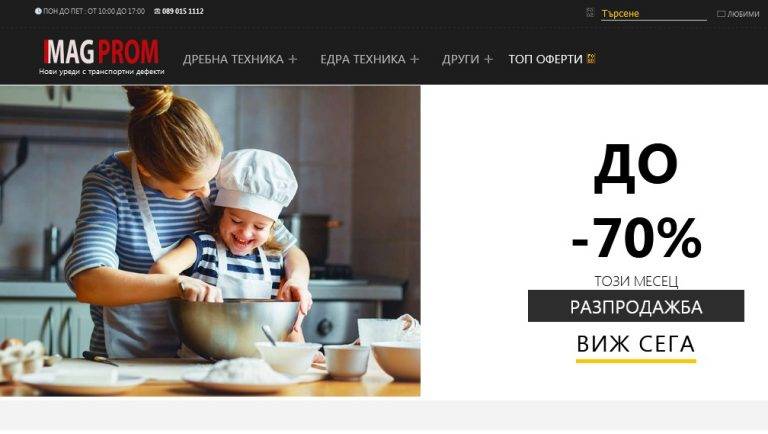Open the ДРУГИ menu item

(460, 59)
